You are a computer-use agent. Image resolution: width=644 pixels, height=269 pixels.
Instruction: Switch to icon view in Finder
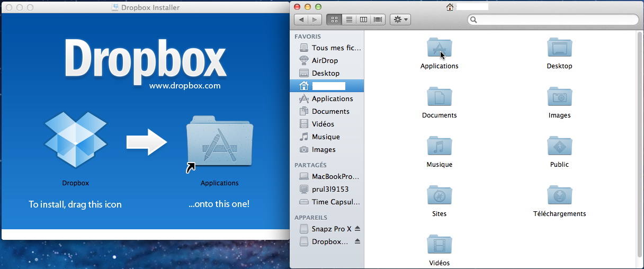coord(334,20)
